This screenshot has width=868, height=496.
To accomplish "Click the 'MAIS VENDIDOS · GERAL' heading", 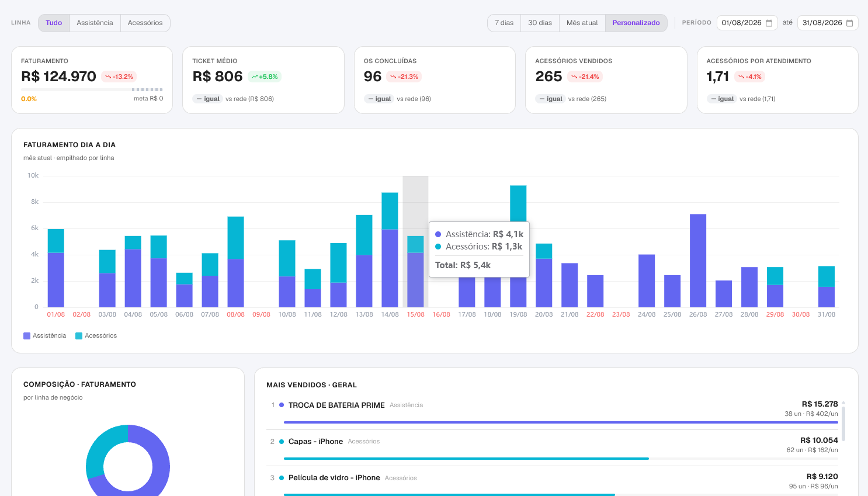I will (311, 385).
